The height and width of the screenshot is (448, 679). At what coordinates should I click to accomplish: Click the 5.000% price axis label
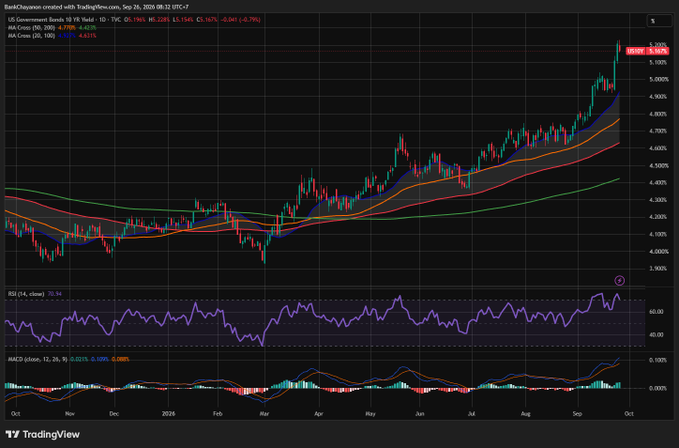pos(659,79)
